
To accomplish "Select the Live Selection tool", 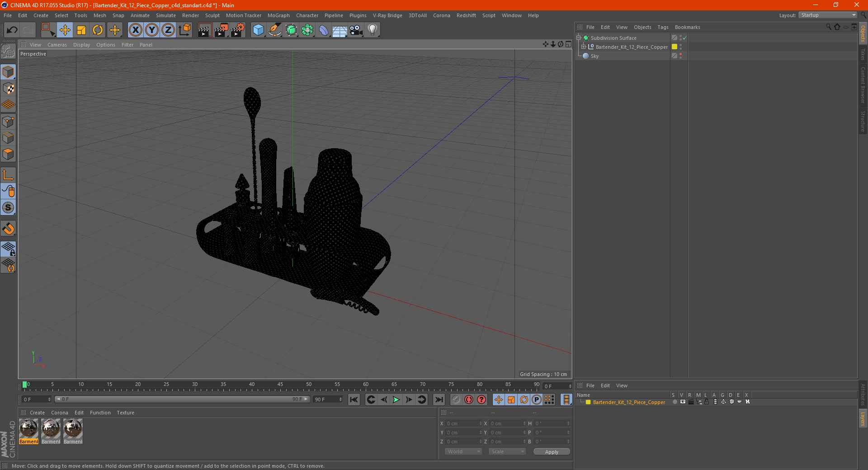I will pyautogui.click(x=48, y=30).
